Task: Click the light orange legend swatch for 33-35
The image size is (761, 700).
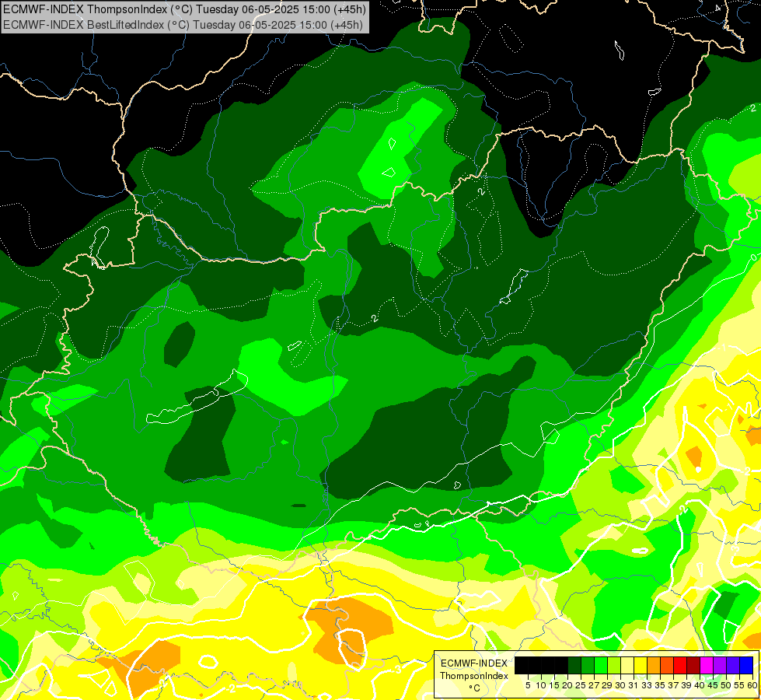Action: click(654, 666)
